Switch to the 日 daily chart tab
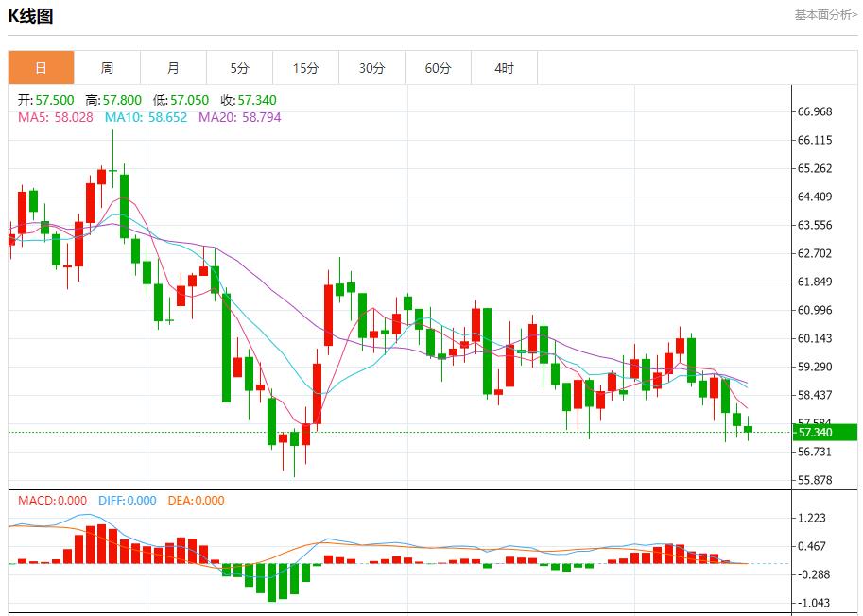This screenshot has width=863, height=616. click(x=41, y=68)
